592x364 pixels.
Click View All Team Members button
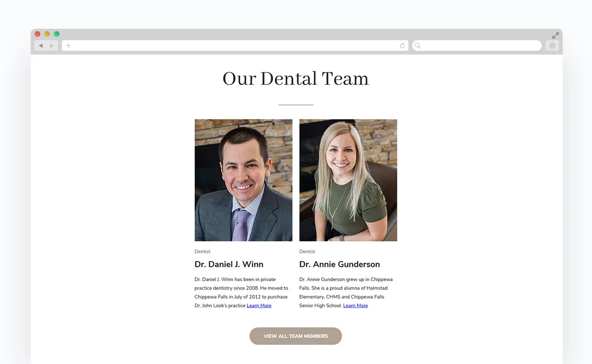pyautogui.click(x=296, y=336)
